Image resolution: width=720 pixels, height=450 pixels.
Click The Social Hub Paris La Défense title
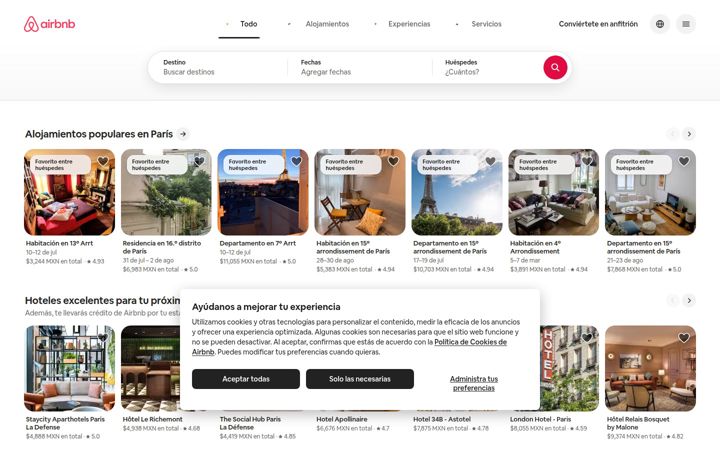[250, 423]
